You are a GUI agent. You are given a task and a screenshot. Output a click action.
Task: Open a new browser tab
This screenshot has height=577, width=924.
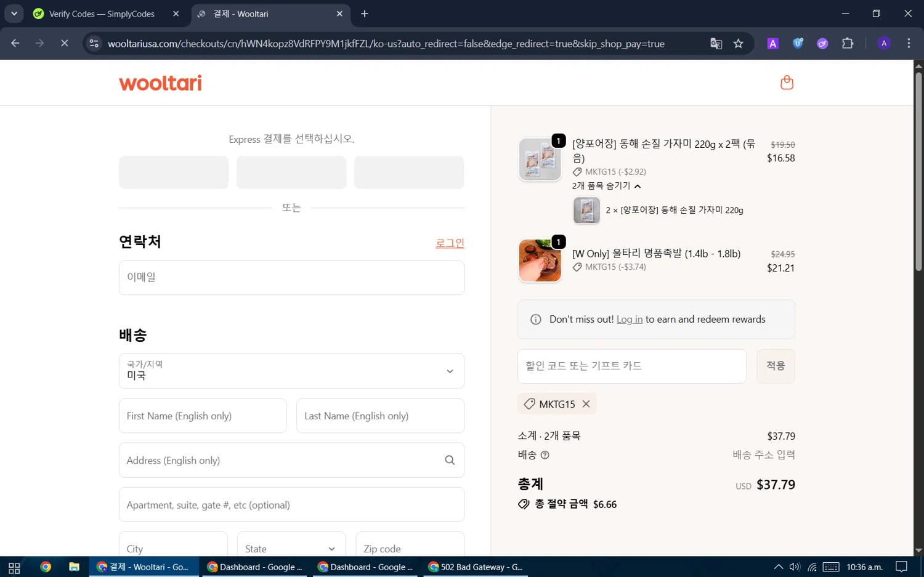365,14
